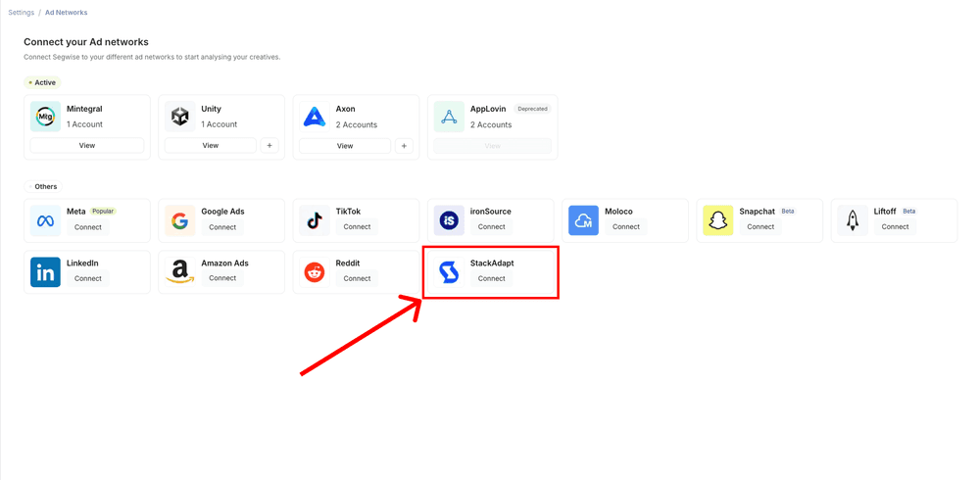The image size is (980, 480).
Task: Click the Axon logo icon
Action: tap(315, 117)
